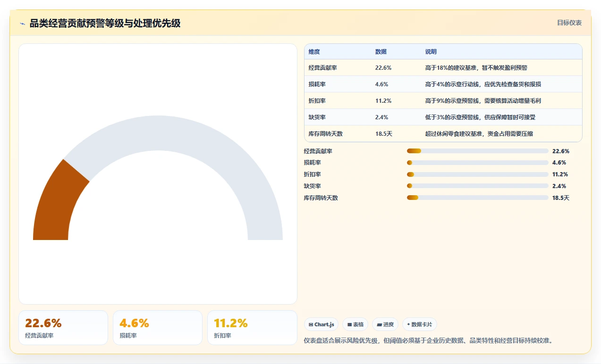Click the 18.5天 label beside the progress bar
This screenshot has width=601, height=364.
[561, 198]
